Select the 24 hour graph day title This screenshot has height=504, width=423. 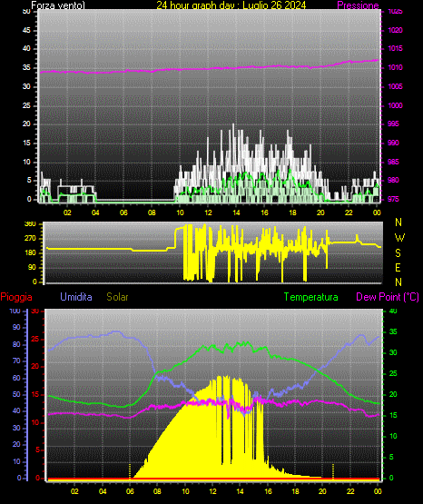[x=231, y=5]
